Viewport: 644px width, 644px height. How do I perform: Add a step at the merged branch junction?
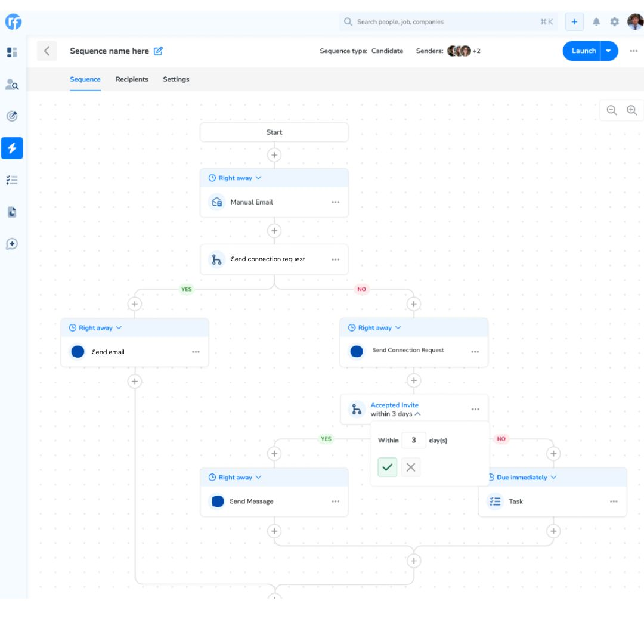(x=414, y=561)
